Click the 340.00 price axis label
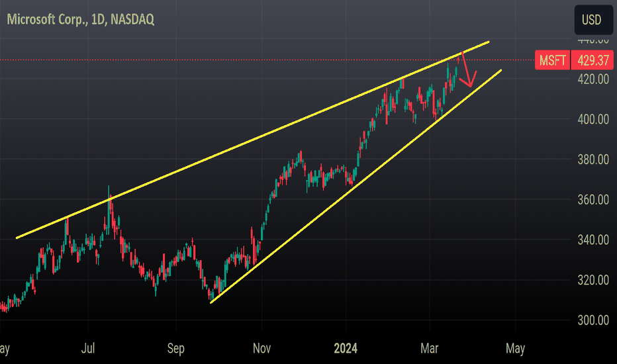 pos(593,240)
